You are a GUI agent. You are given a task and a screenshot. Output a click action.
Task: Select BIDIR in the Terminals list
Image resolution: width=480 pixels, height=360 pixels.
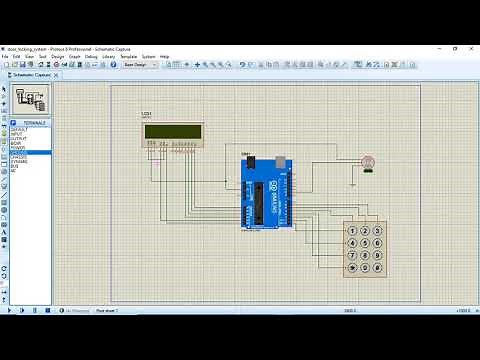coord(16,143)
